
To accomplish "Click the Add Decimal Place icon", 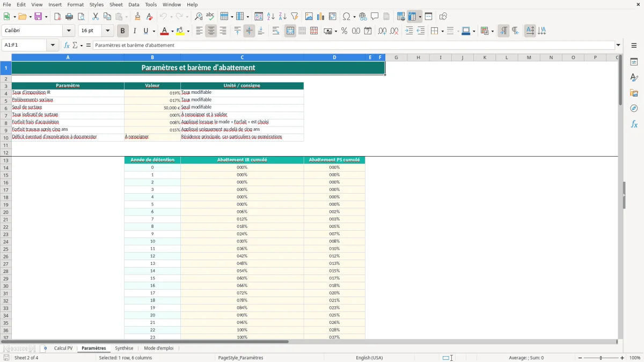I will tap(382, 31).
